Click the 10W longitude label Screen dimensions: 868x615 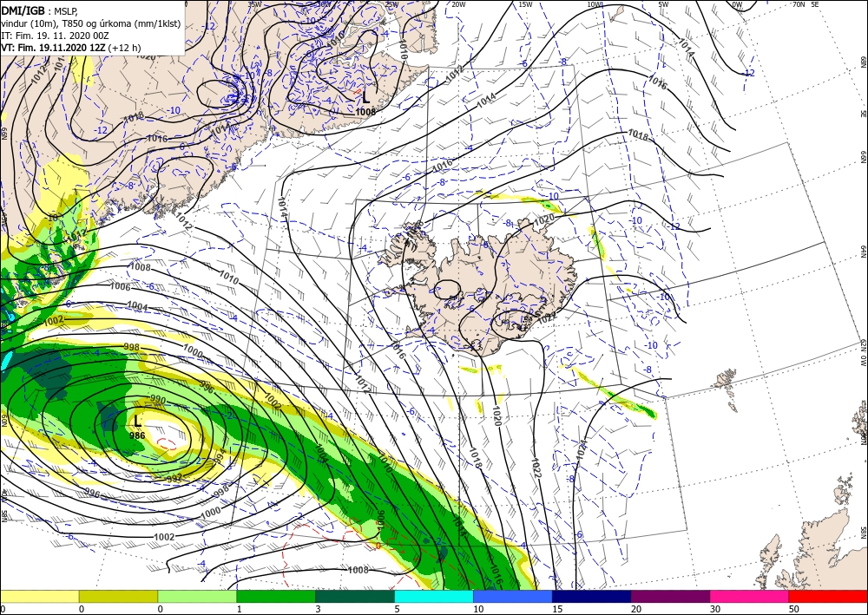(x=595, y=4)
